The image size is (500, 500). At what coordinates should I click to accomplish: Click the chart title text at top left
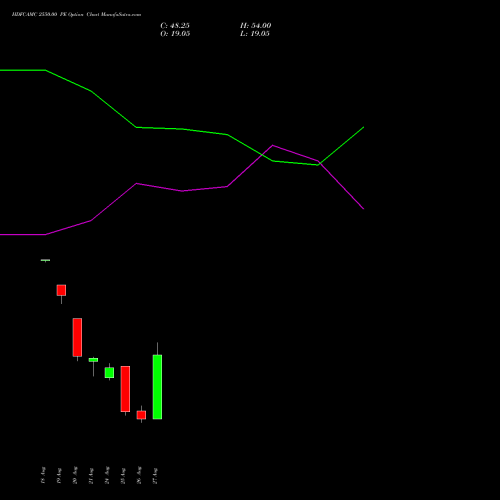click(x=76, y=15)
